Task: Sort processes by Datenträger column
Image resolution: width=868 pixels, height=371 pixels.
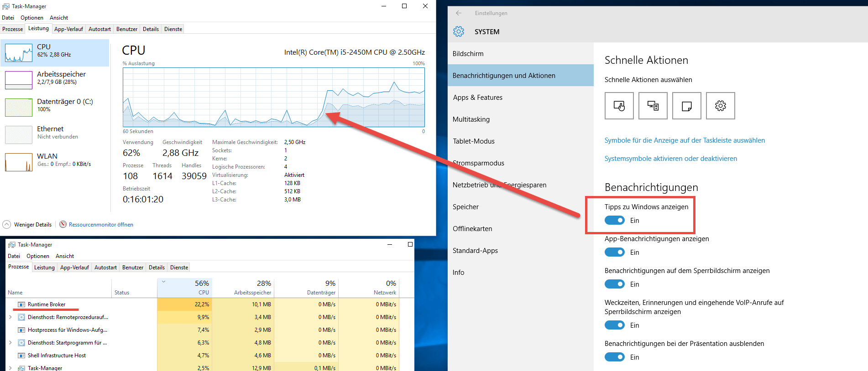Action: pyautogui.click(x=306, y=288)
